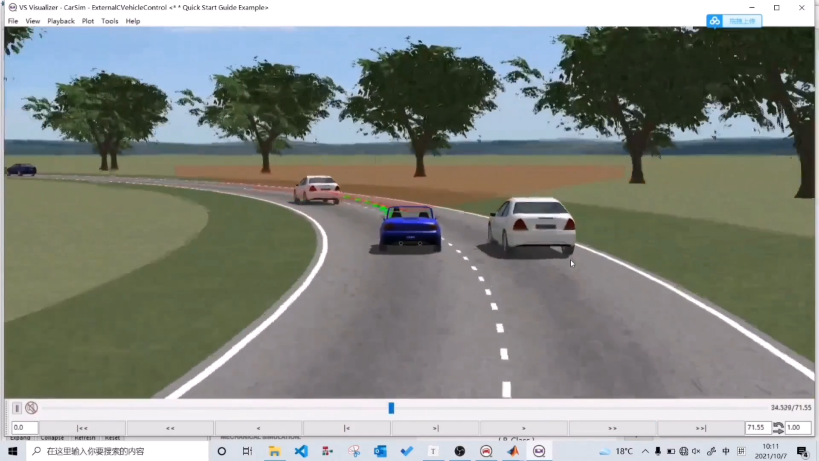Open the Plot menu
This screenshot has height=461, width=819.
tap(88, 21)
